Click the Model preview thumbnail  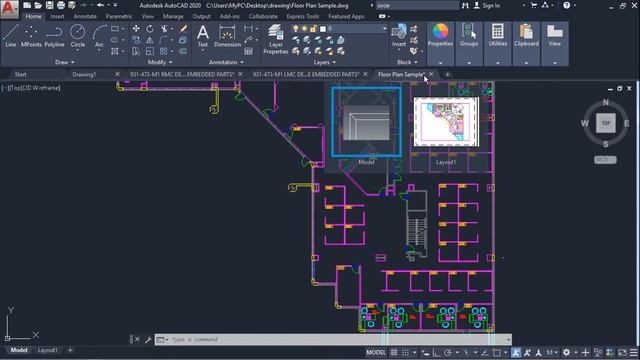[x=366, y=122]
